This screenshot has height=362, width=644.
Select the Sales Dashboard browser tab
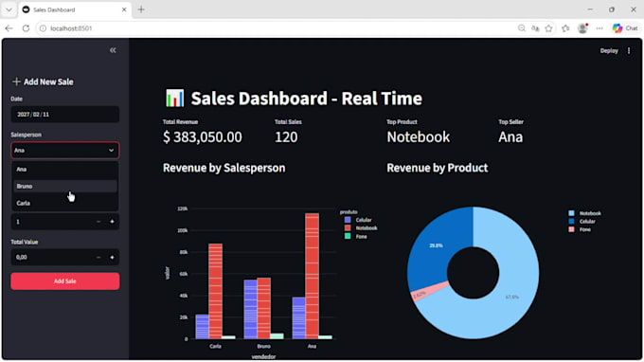point(75,9)
